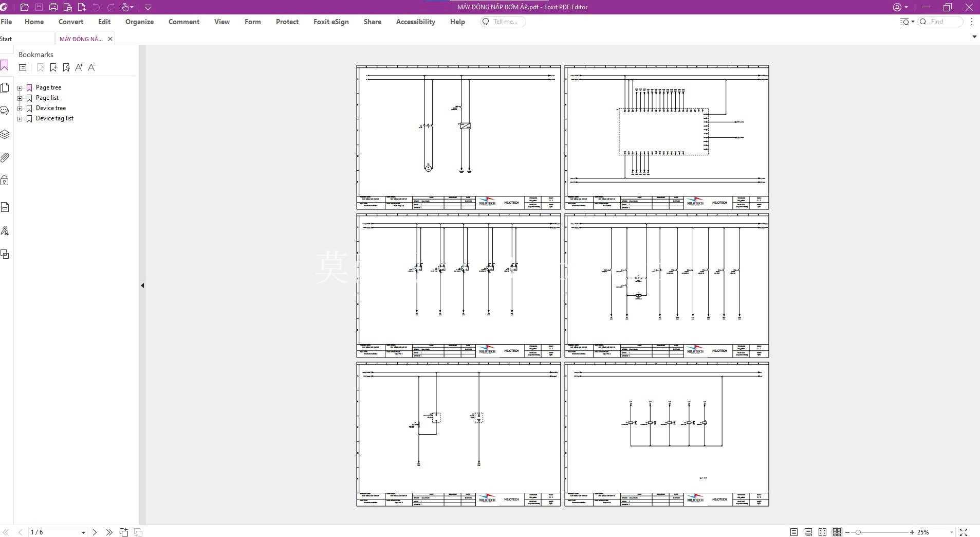980x537 pixels.
Task: Click the delete bookmark icon
Action: pos(41,67)
